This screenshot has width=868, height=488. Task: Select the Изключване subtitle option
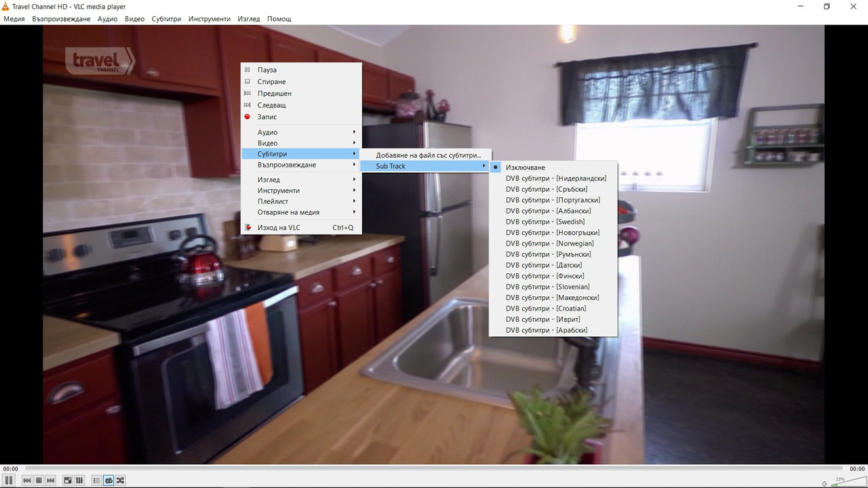click(x=553, y=167)
